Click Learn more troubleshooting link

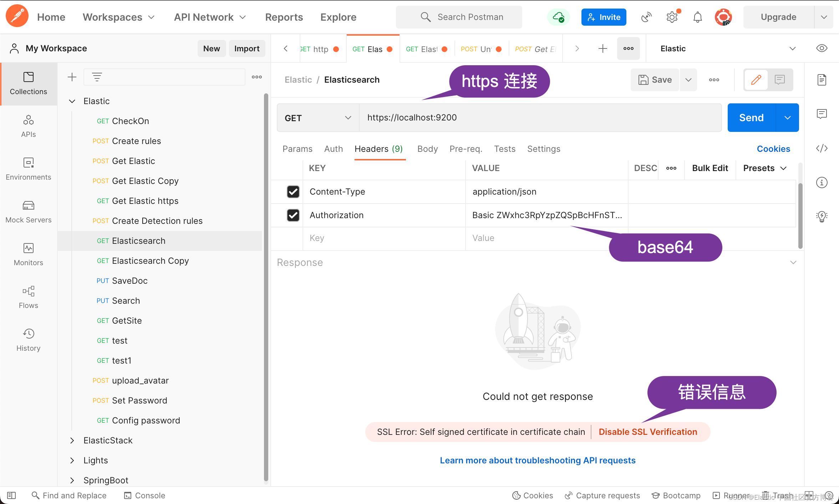pyautogui.click(x=538, y=460)
